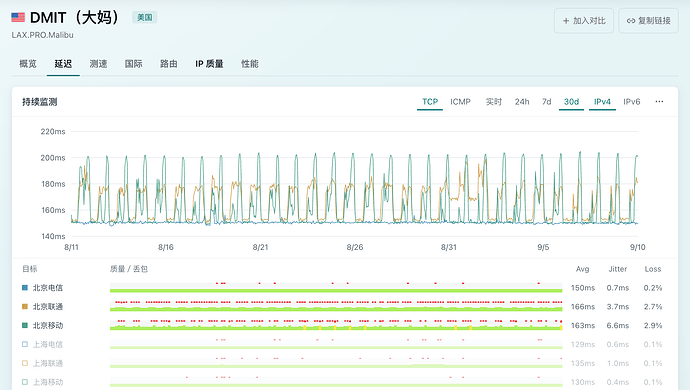
Task: Switch to the 国际 tab
Action: [x=133, y=64]
